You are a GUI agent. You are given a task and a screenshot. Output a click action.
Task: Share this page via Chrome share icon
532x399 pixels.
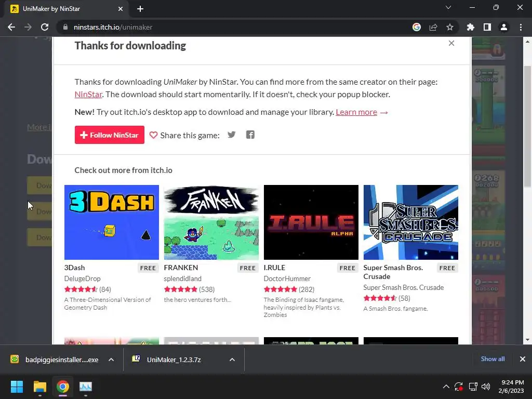tap(433, 27)
